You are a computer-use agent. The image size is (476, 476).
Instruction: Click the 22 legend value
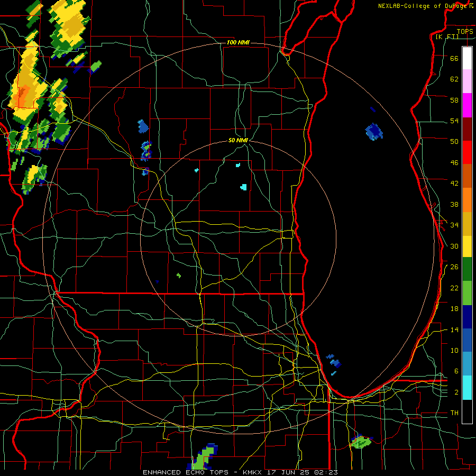pos(454,288)
